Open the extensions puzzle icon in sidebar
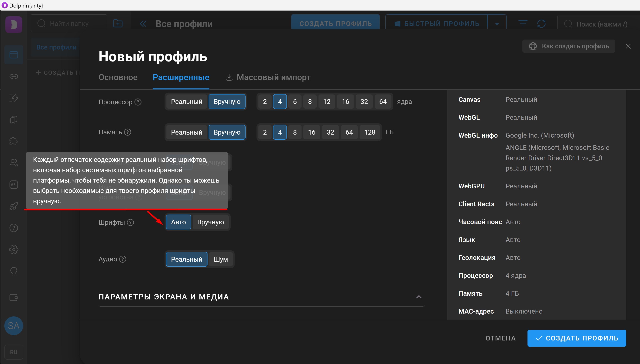Viewport: 640px width, 364px height. (14, 142)
